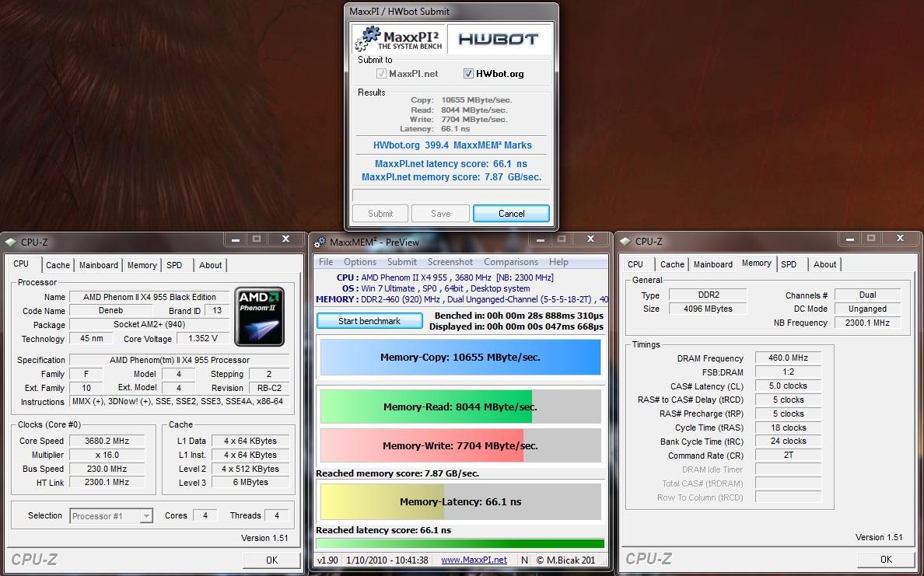Click the CAS# Latency value 5.0 clocks
This screenshot has height=576, width=924.
point(788,386)
